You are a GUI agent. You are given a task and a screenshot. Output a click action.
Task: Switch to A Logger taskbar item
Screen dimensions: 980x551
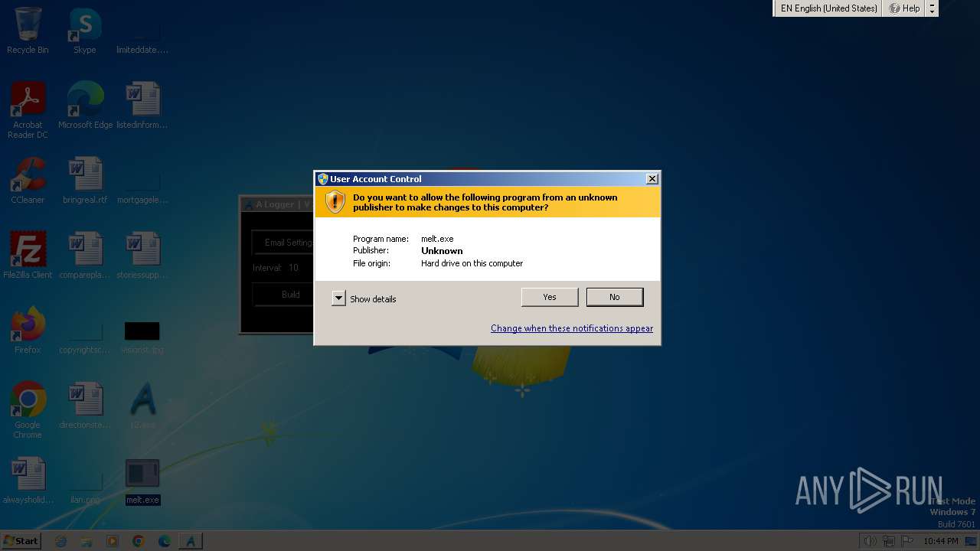191,541
